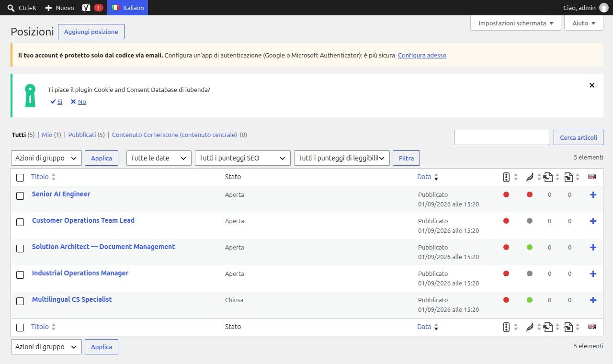Filter list by Mio

pos(47,135)
